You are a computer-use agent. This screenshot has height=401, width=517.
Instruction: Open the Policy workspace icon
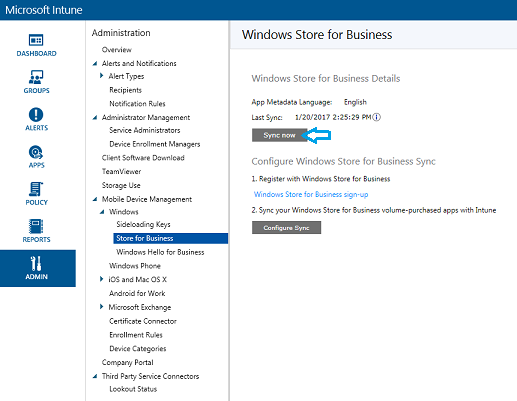click(x=36, y=189)
